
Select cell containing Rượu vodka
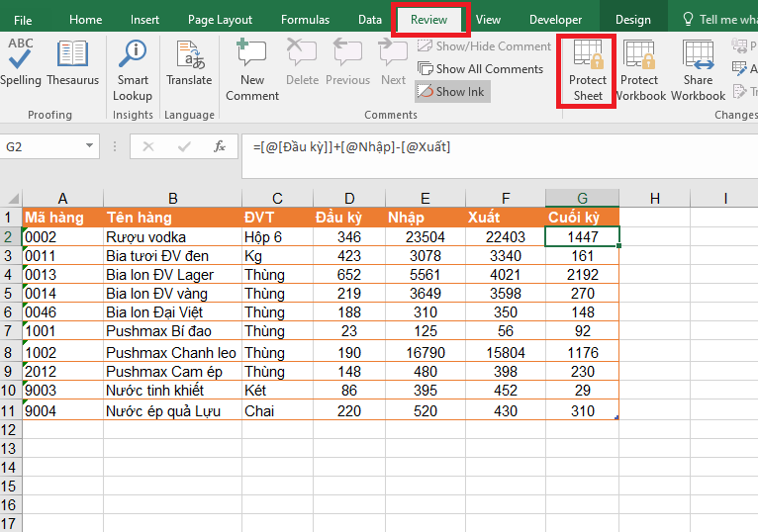172,237
